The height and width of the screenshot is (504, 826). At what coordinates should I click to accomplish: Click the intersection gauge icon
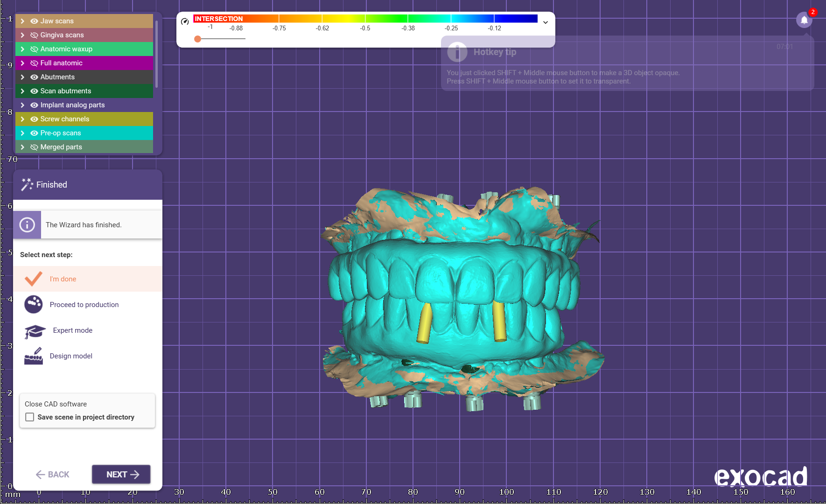pos(185,21)
